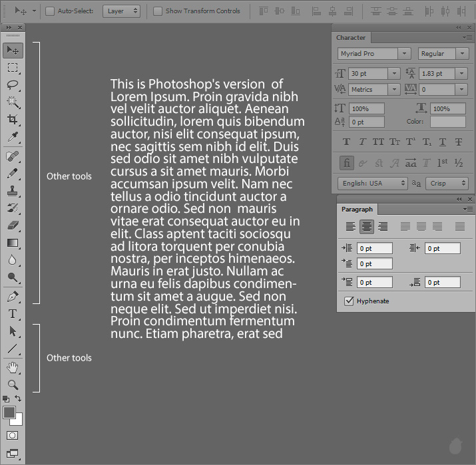Select the Pen tool

pyautogui.click(x=13, y=296)
